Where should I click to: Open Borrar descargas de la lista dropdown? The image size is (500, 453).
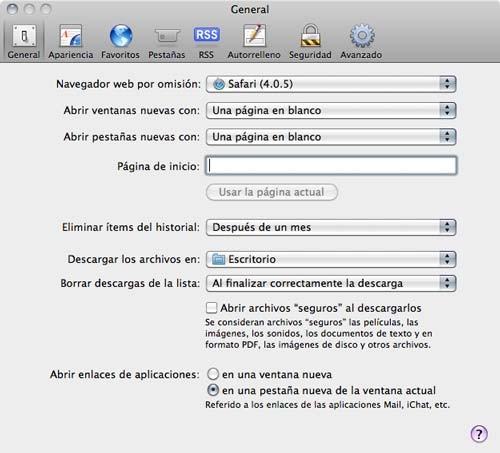(331, 283)
